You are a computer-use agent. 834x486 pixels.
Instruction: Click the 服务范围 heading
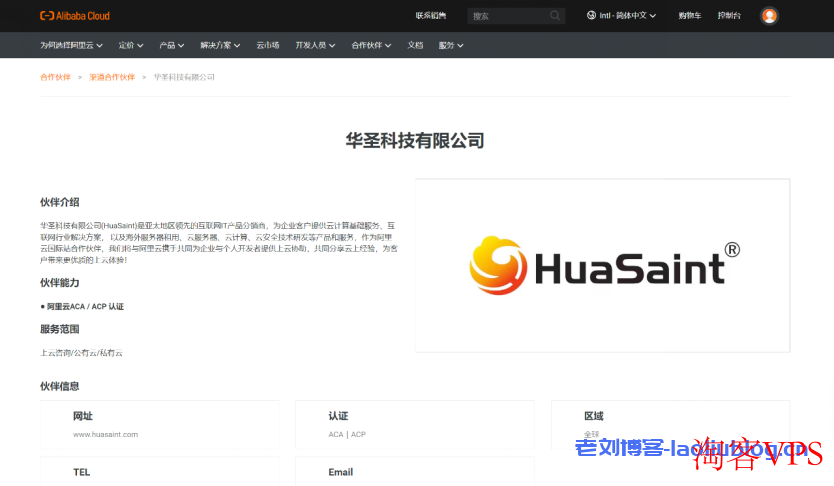tap(60, 329)
